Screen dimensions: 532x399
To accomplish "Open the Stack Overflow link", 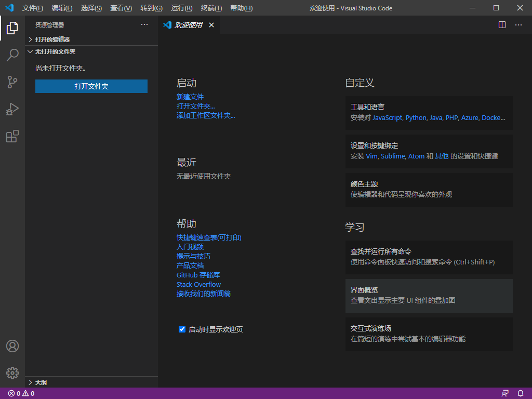I will tap(198, 284).
